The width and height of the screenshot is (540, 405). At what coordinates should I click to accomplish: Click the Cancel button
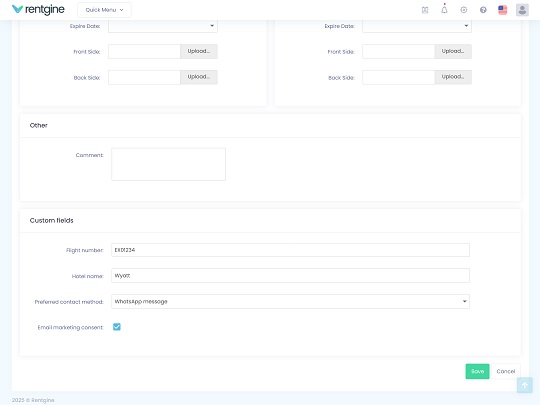tap(506, 371)
